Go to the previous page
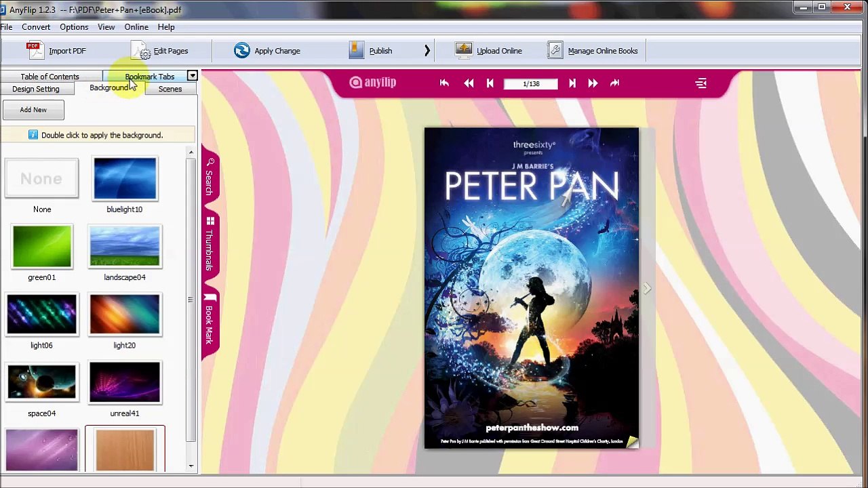 pyautogui.click(x=490, y=83)
